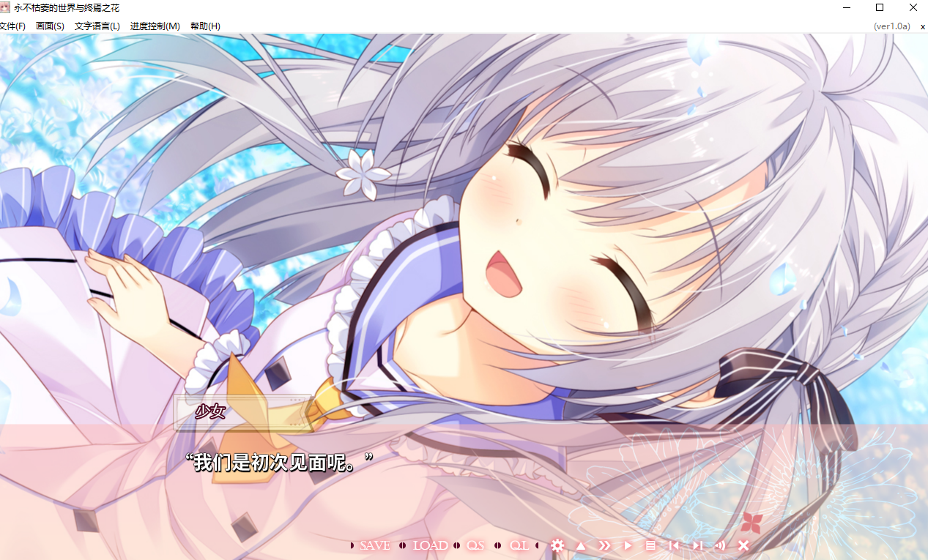The image size is (928, 560).
Task: Open the 画面(S) menu
Action: pyautogui.click(x=48, y=26)
